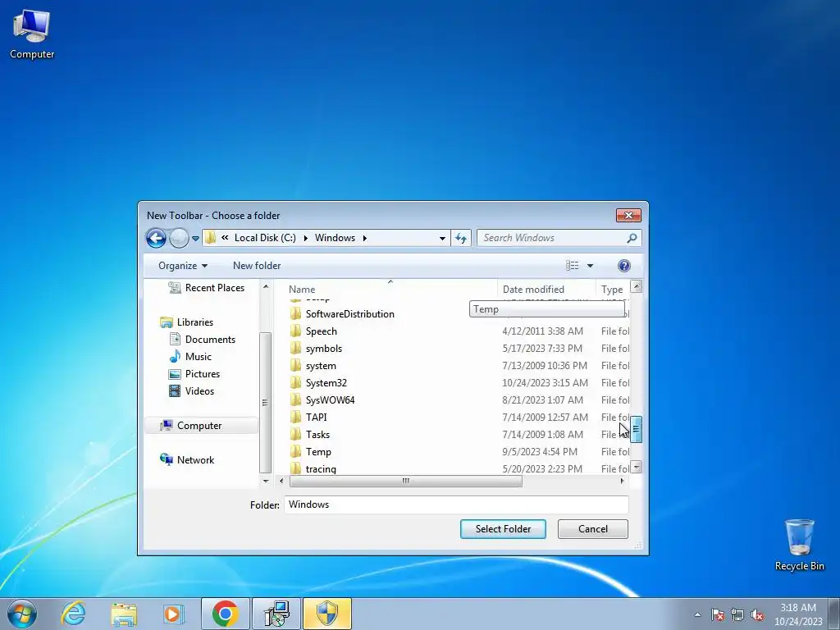
Task: Click the horizontal scrollbar thumb
Action: pos(405,481)
